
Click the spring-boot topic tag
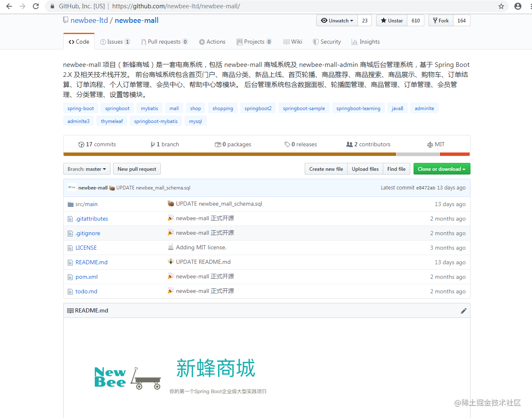(x=81, y=108)
